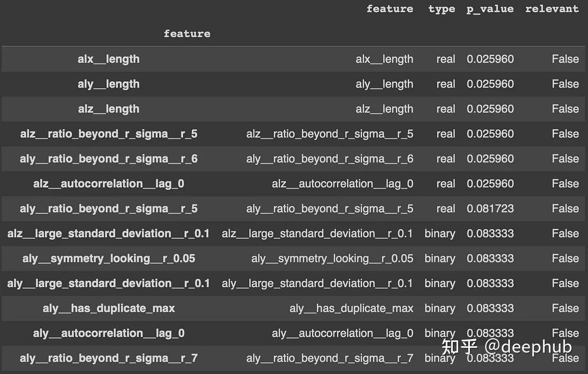Click the aly__ratio_beyond_r_sigma__r_5 row

109,208
